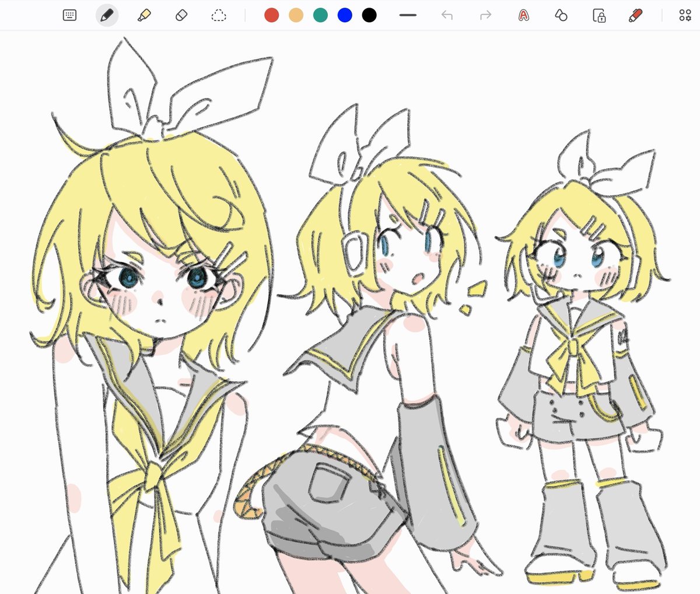Pick the black color swatch
The height and width of the screenshot is (594, 700).
click(369, 15)
